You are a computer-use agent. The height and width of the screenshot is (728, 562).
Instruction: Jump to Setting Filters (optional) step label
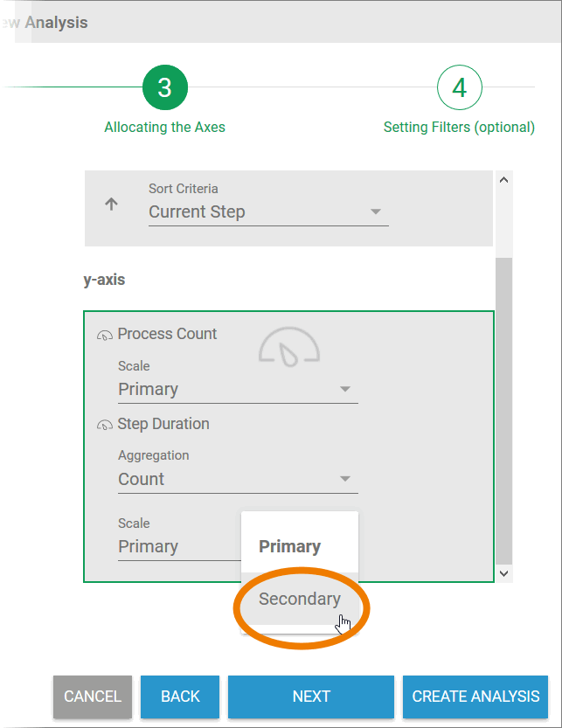pos(459,128)
